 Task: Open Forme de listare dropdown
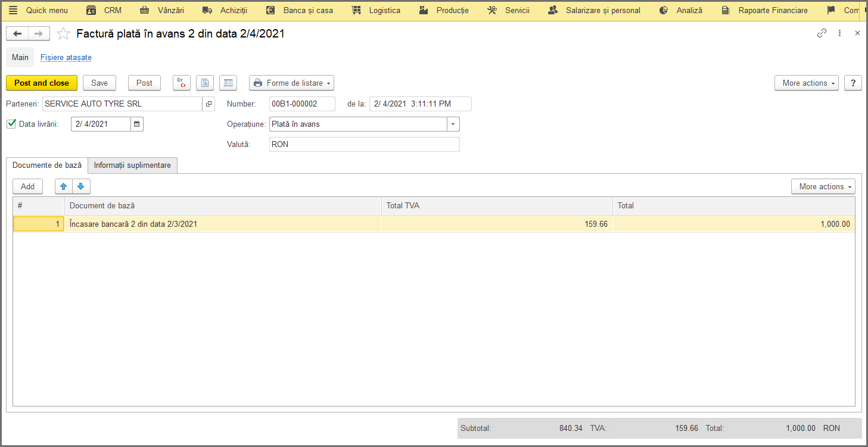291,83
